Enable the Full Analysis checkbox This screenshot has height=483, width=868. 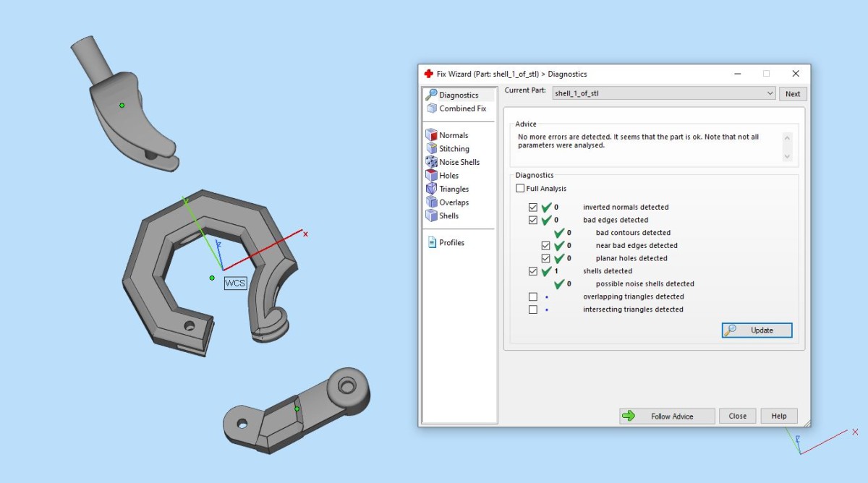tap(520, 189)
